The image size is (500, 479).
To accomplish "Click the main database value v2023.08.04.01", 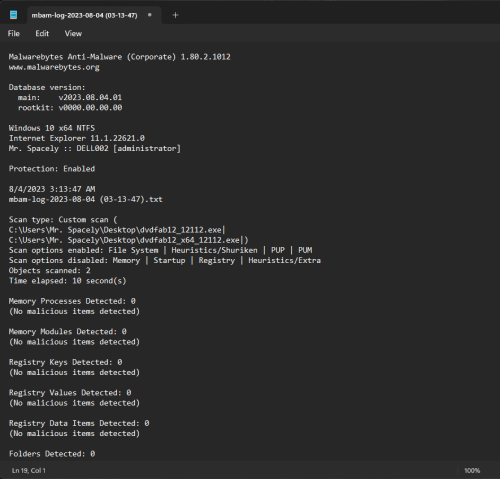I will [x=90, y=98].
